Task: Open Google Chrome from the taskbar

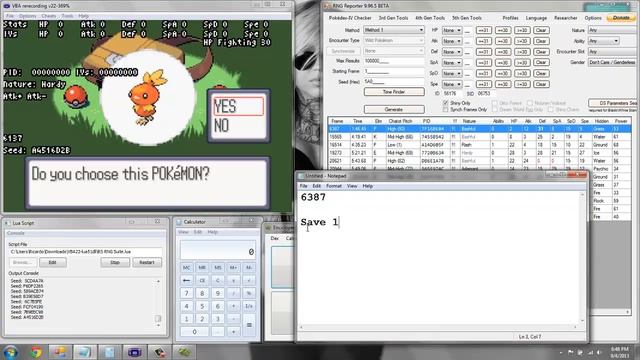Action: coord(36,352)
